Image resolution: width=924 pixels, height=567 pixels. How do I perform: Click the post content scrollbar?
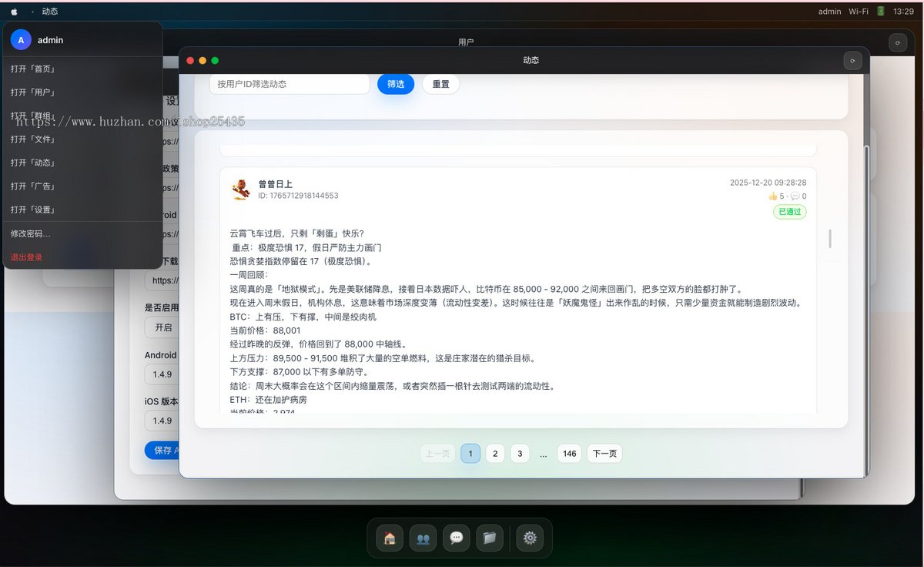coord(829,239)
